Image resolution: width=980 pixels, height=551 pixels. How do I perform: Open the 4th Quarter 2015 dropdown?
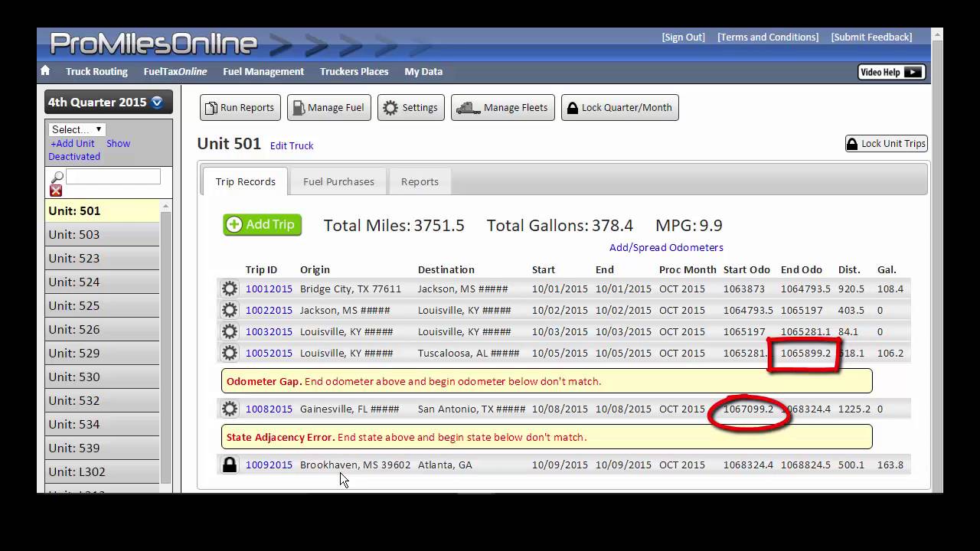coord(108,102)
